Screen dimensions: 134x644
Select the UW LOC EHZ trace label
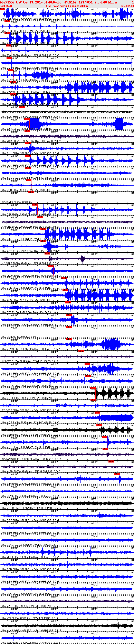coord(31,166)
